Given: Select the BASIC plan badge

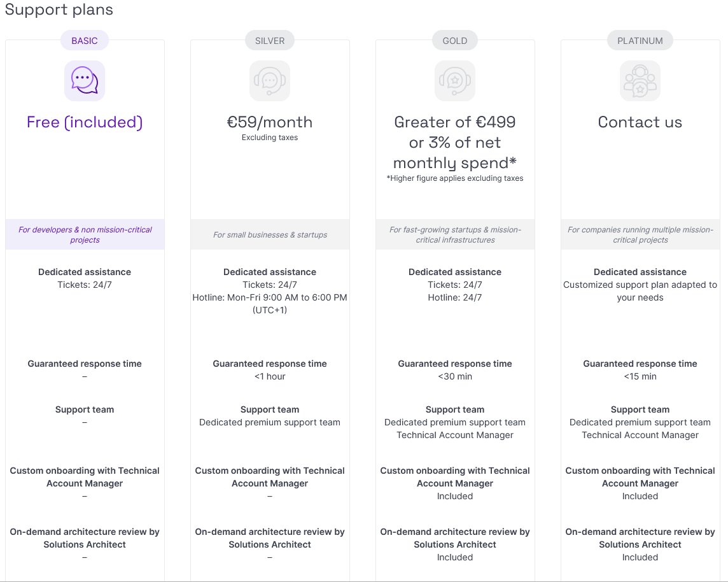Looking at the screenshot, I should (85, 40).
